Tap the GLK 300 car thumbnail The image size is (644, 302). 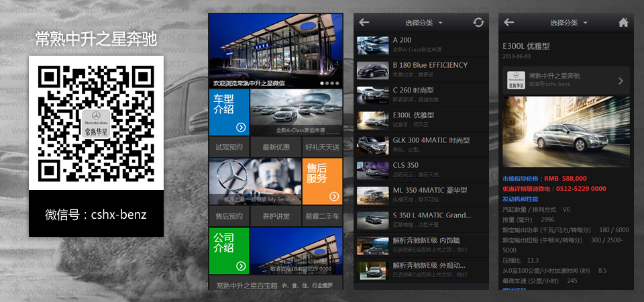[372, 146]
